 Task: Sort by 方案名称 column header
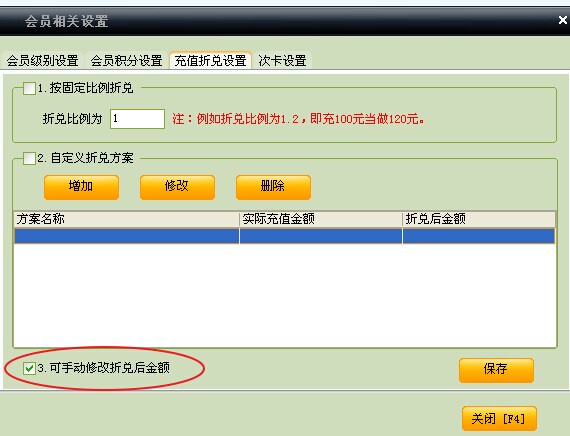[127, 219]
